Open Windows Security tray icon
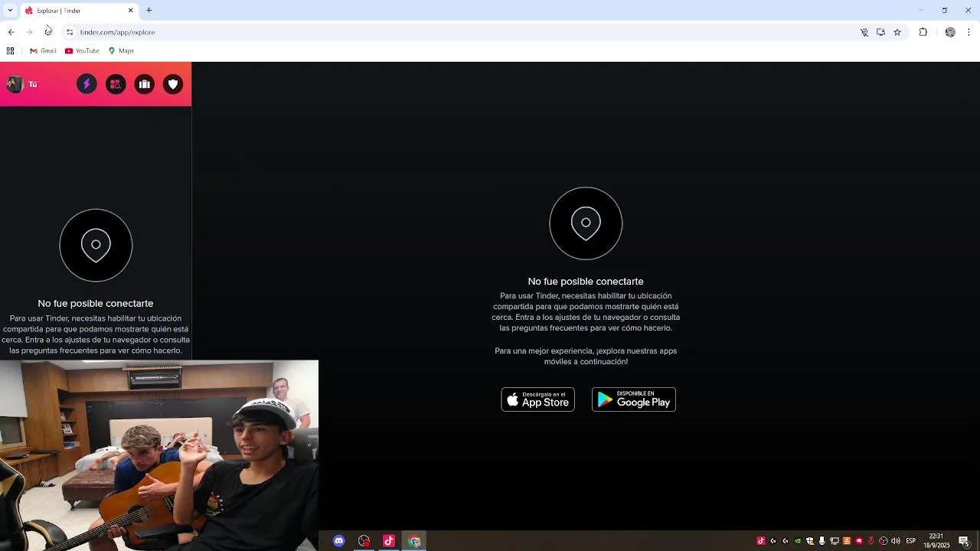 pyautogui.click(x=810, y=541)
